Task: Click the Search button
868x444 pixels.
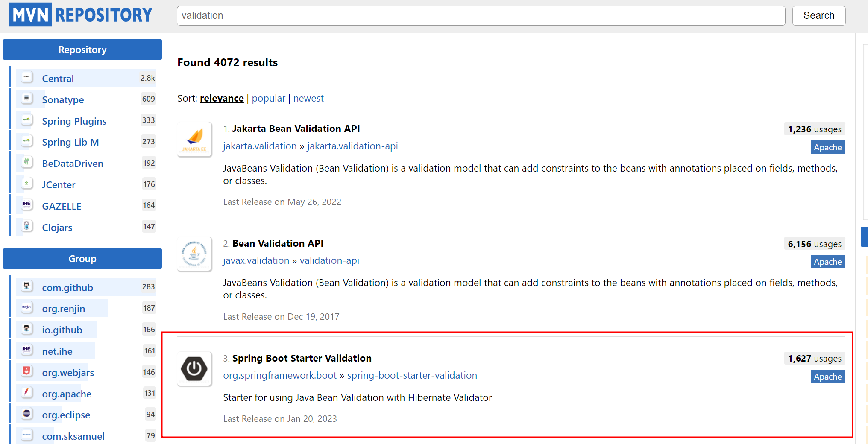Action: pyautogui.click(x=819, y=16)
